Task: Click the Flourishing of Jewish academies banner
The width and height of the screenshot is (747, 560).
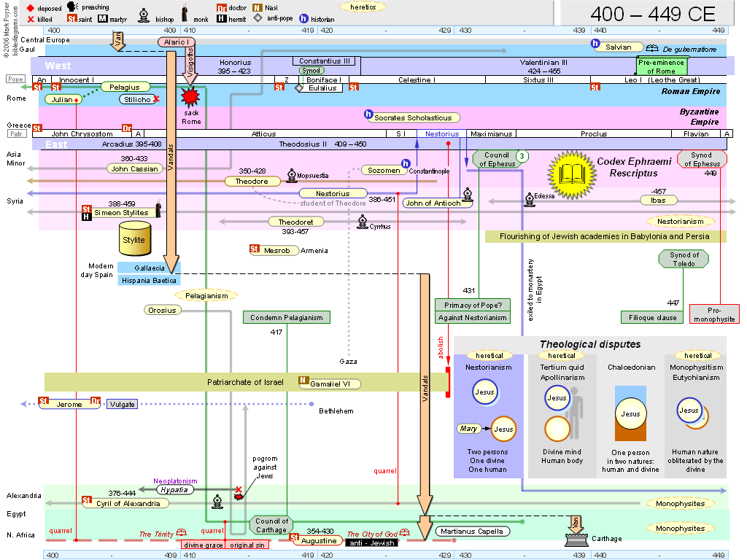Action: pos(606,236)
